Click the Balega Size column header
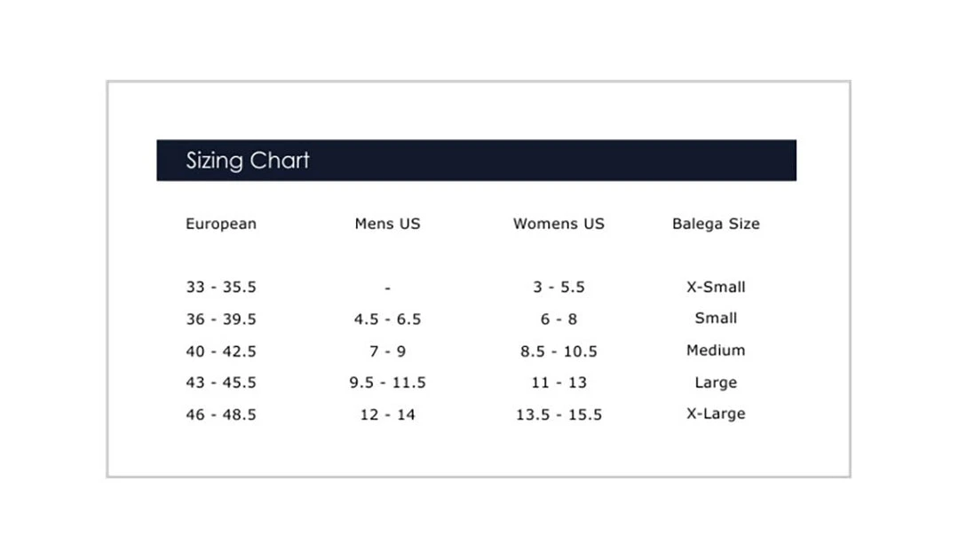This screenshot has width=959, height=560. tap(716, 225)
